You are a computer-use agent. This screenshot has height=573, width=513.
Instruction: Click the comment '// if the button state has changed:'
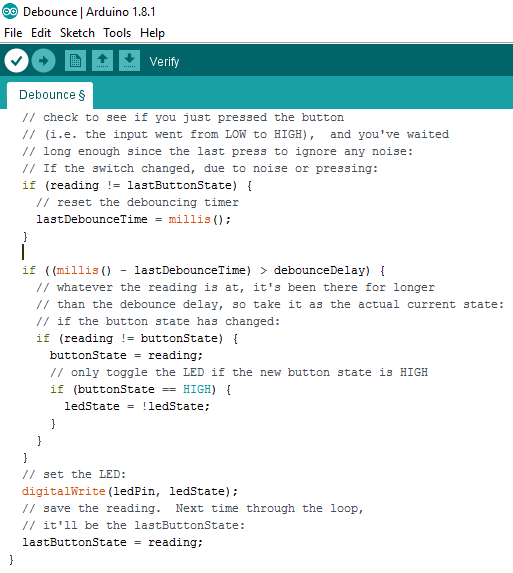point(158,321)
